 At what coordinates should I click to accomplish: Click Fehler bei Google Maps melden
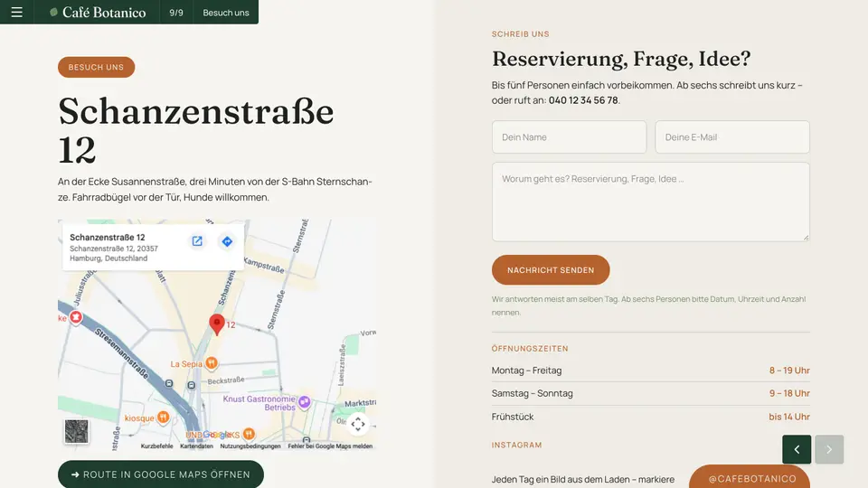coord(330,446)
